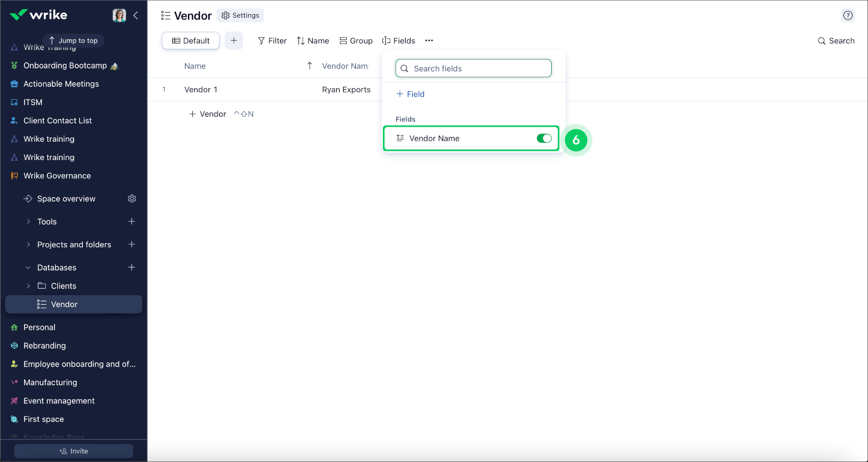Expand the Clients folder
Viewport: 868px width, 462px height.
[x=28, y=285]
